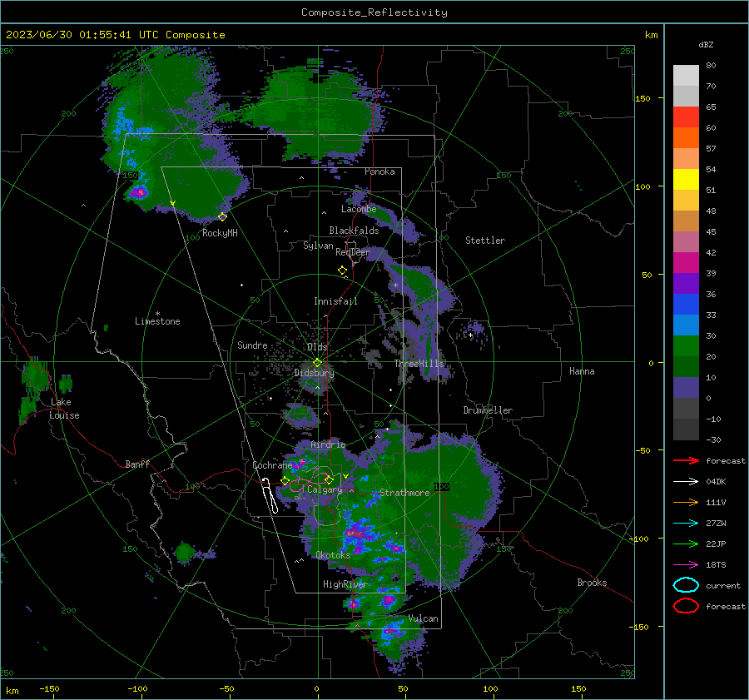Click the -100 tick on right km axis

click(641, 539)
